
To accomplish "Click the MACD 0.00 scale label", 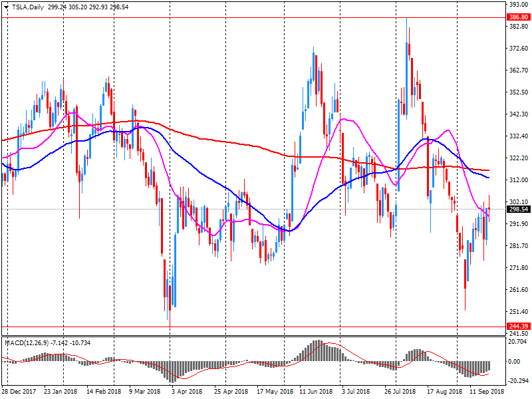I will 516,362.
